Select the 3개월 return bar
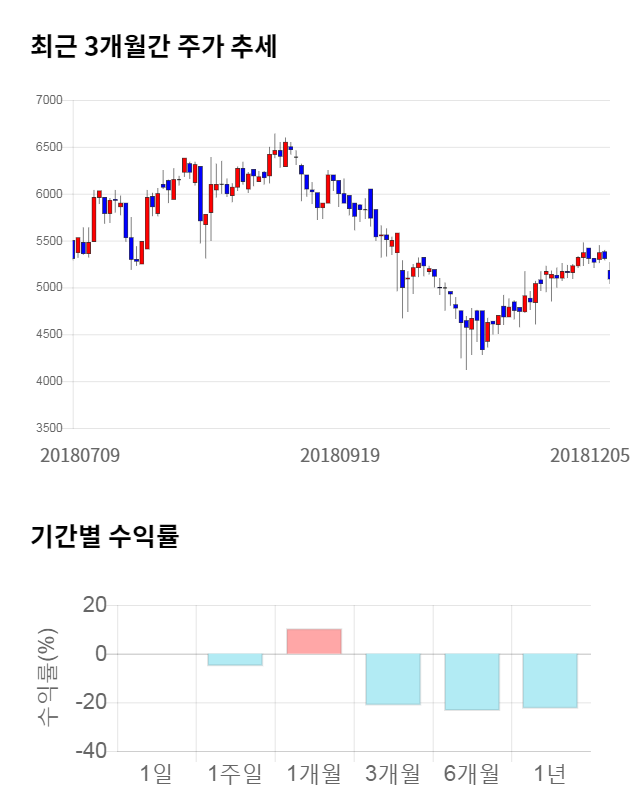This screenshot has height=810, width=640. pos(393,679)
